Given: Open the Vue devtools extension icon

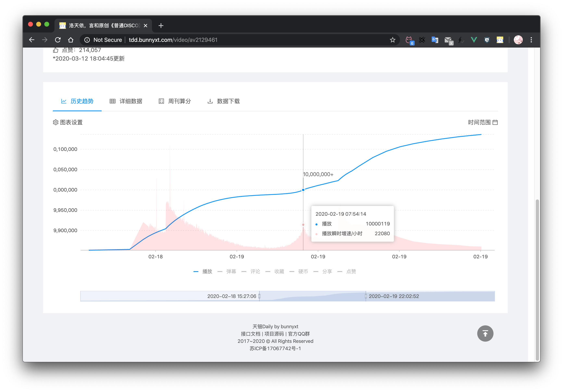Looking at the screenshot, I should click(x=474, y=40).
